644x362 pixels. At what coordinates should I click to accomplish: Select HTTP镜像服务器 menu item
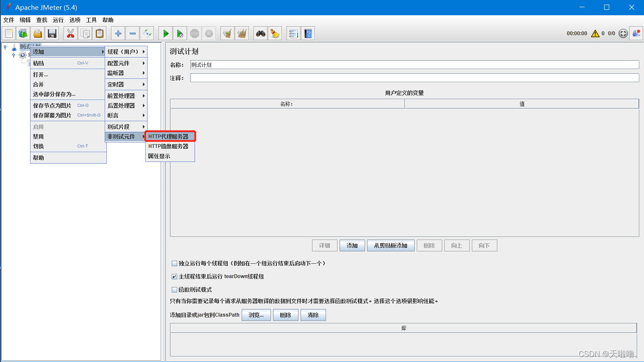point(170,146)
